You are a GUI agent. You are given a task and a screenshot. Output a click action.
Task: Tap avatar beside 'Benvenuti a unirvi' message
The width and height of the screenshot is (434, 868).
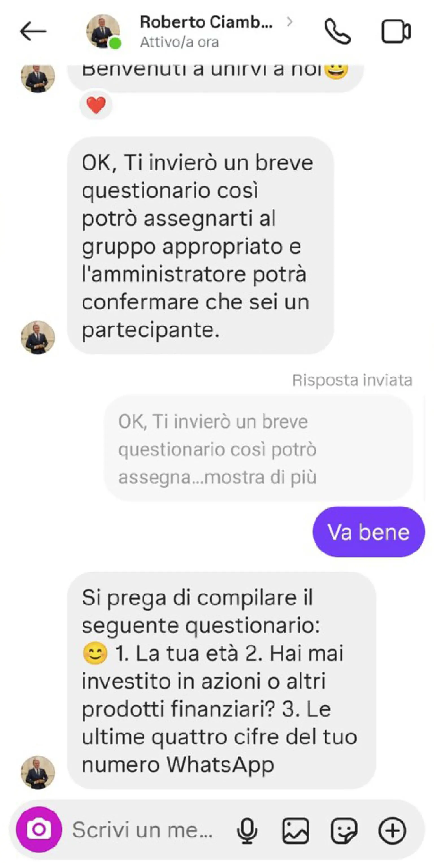(x=38, y=78)
